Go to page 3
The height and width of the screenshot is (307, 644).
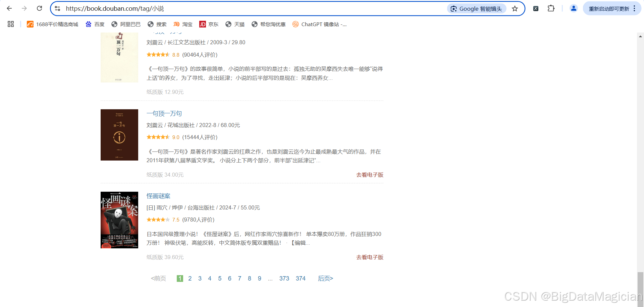(200, 278)
